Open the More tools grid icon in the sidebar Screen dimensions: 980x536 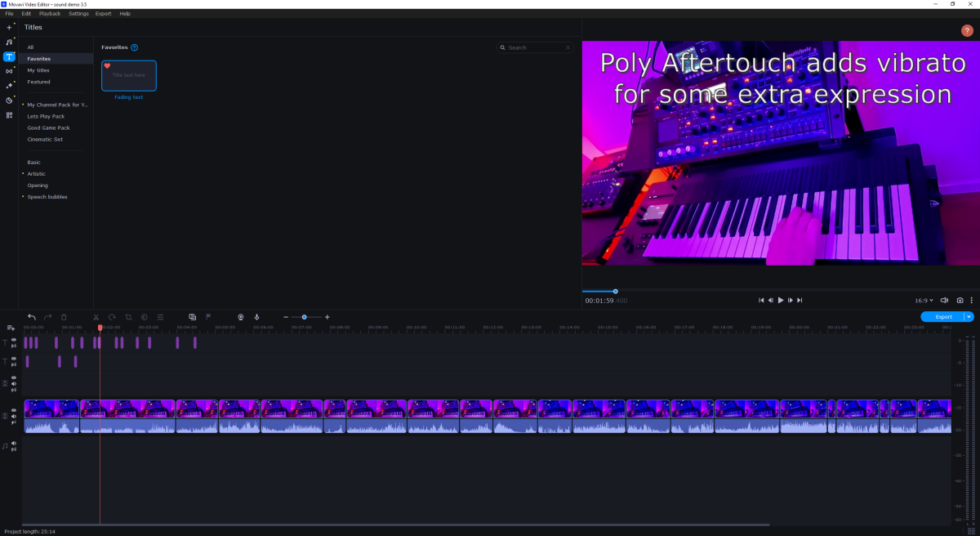(x=9, y=115)
